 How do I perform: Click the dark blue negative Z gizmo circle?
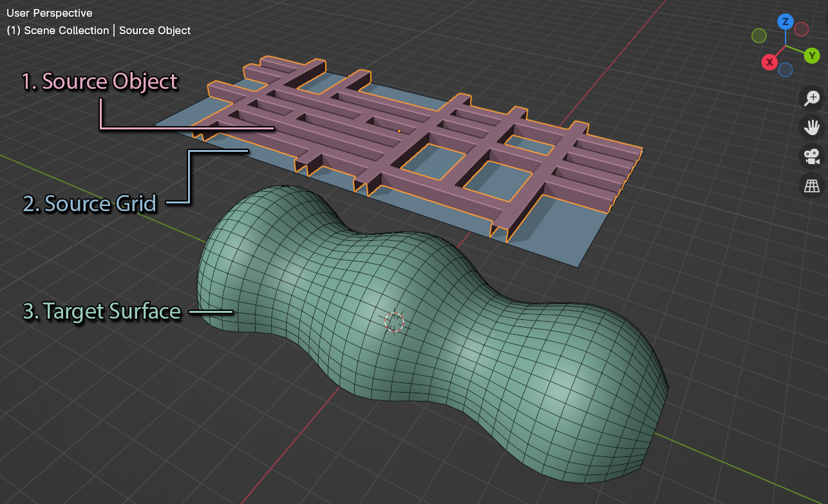785,70
